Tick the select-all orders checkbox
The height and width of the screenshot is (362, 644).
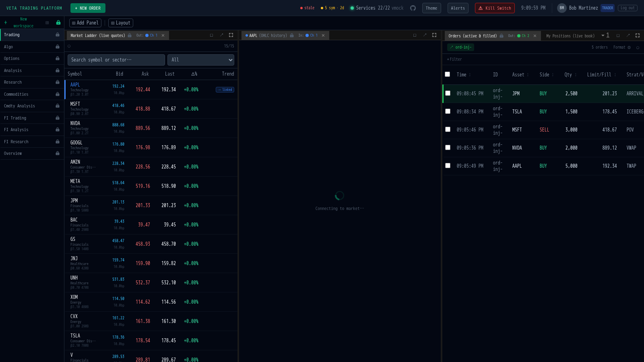(x=447, y=74)
